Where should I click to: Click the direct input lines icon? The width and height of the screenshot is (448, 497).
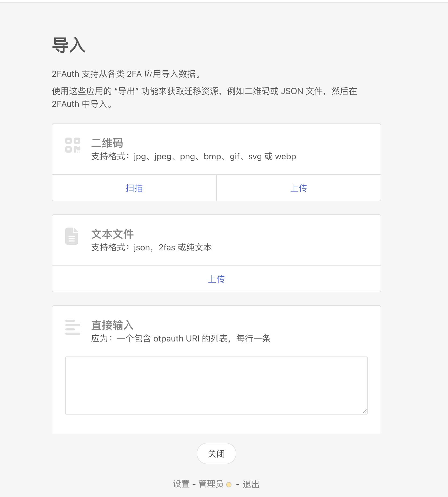click(73, 327)
